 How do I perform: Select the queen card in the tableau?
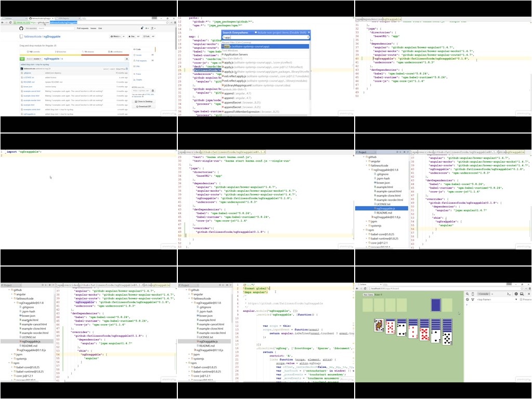click(x=379, y=325)
